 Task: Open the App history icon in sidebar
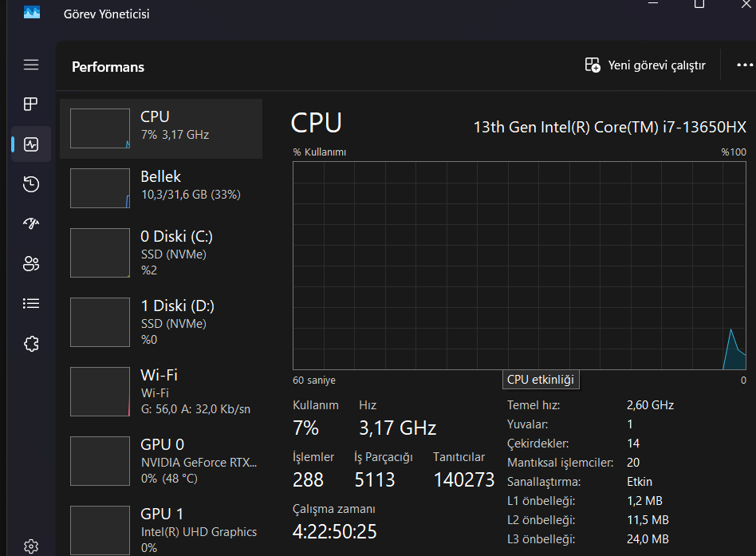tap(31, 184)
